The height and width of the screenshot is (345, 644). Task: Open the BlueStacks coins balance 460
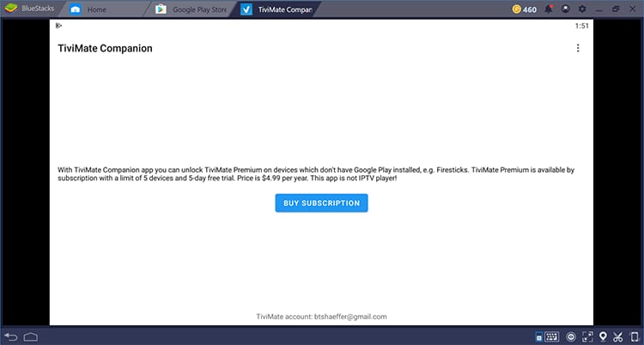[x=525, y=9]
